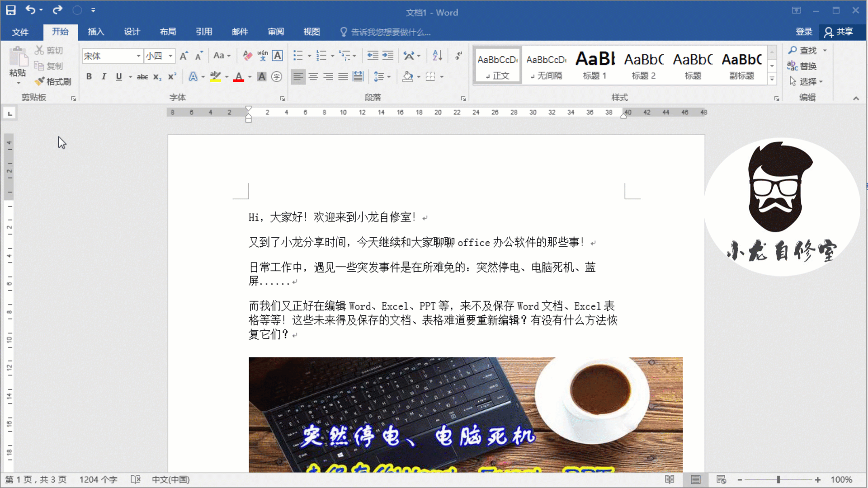Toggle strikethrough abc formatting
This screenshot has height=488, width=868.
pyautogui.click(x=142, y=77)
